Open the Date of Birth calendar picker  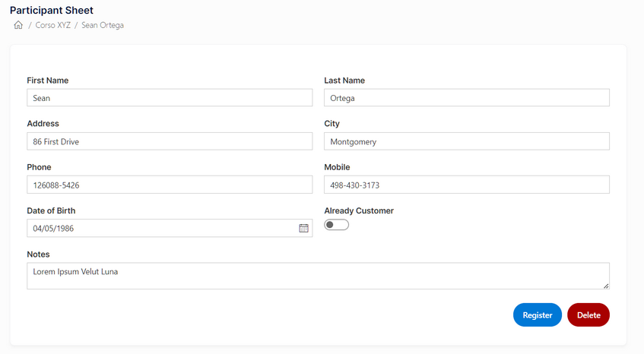click(303, 228)
